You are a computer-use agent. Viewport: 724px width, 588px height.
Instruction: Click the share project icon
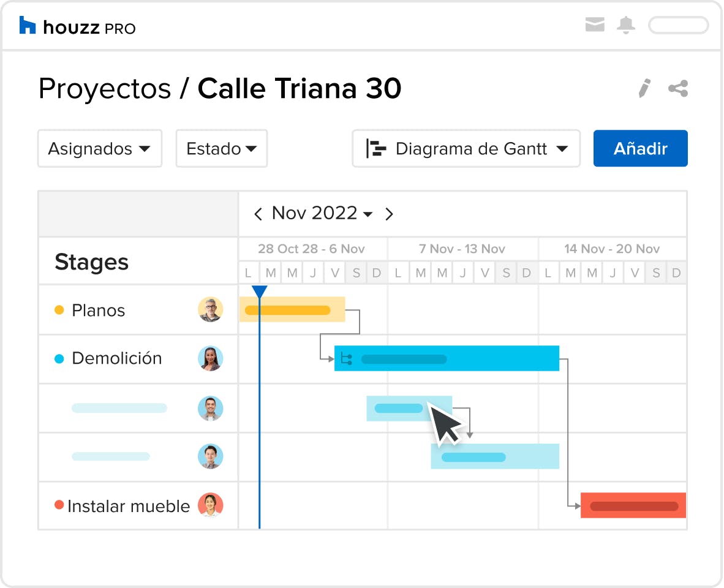(678, 88)
